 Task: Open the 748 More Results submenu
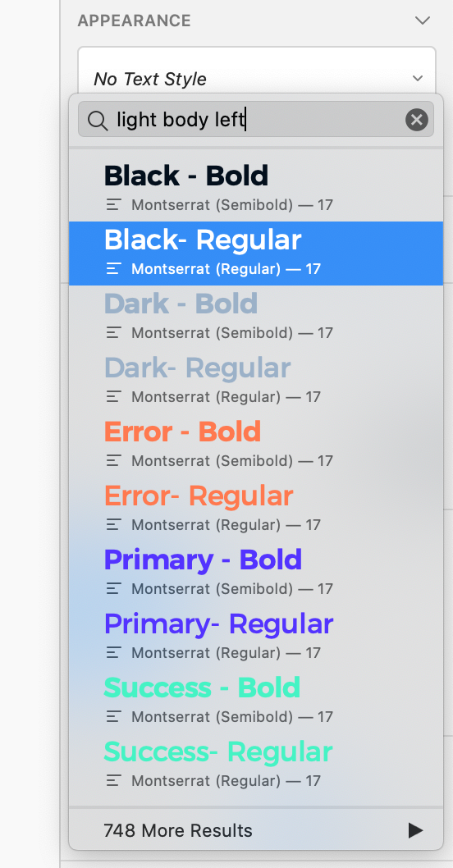(256, 830)
